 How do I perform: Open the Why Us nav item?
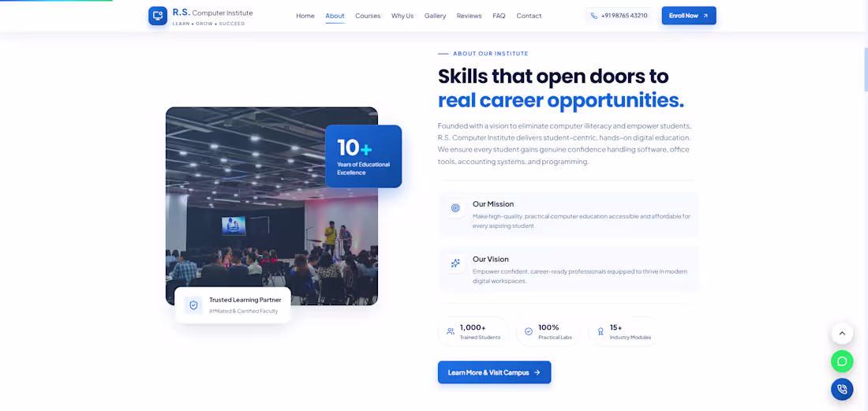(402, 16)
